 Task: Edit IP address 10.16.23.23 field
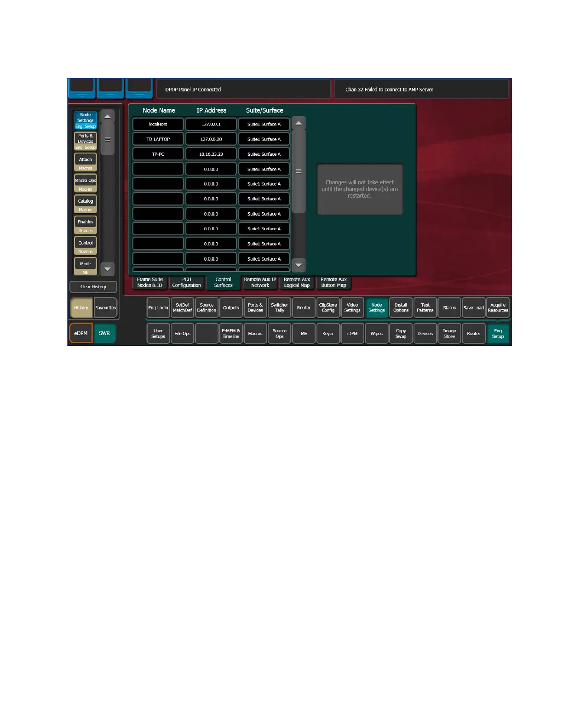click(211, 154)
